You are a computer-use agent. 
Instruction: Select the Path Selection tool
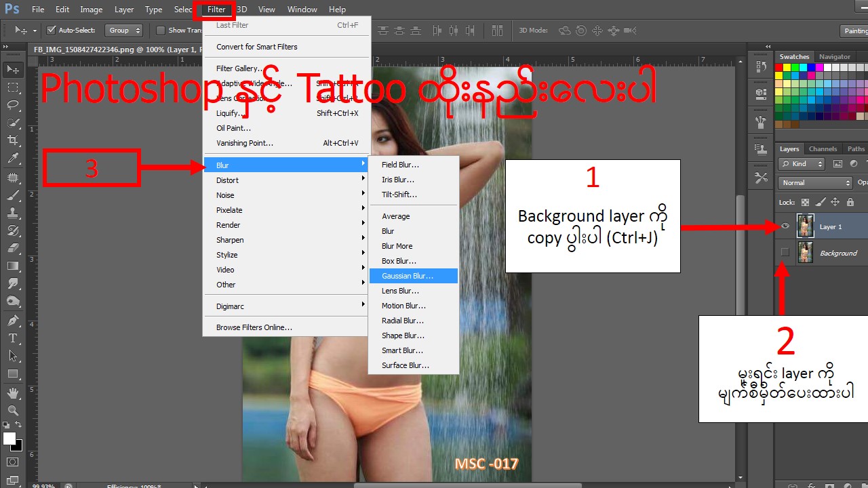tap(12, 355)
